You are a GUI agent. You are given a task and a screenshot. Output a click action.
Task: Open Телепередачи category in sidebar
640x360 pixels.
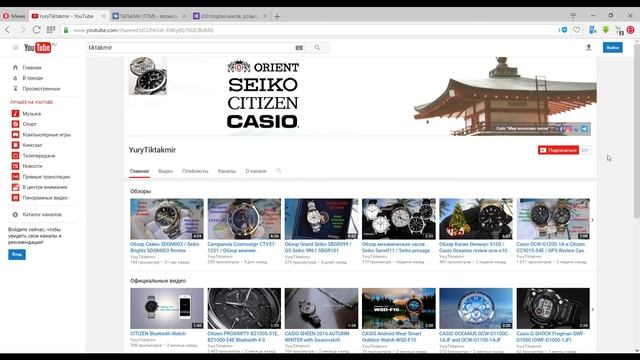coord(39,156)
